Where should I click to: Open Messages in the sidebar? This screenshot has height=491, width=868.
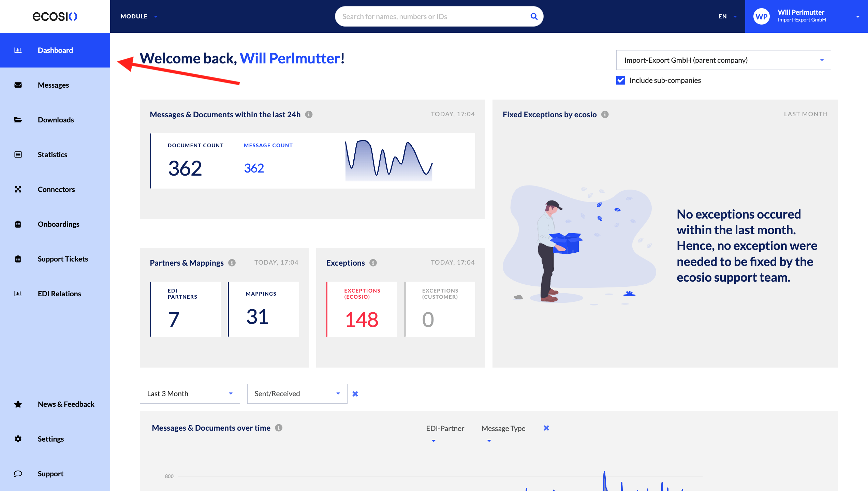(x=55, y=85)
